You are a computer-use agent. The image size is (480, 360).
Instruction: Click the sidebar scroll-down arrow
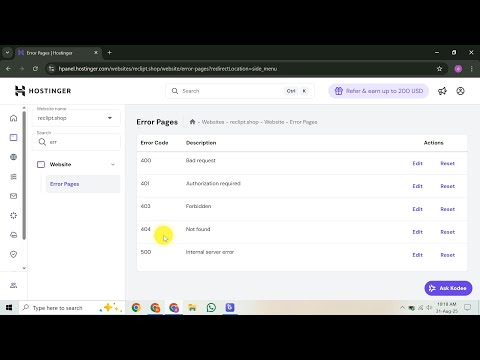point(24,268)
